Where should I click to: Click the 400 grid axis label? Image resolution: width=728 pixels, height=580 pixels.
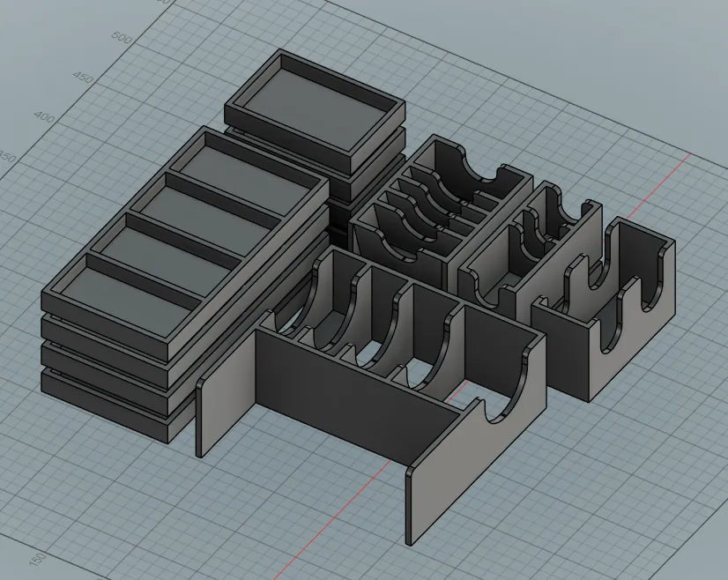44,116
